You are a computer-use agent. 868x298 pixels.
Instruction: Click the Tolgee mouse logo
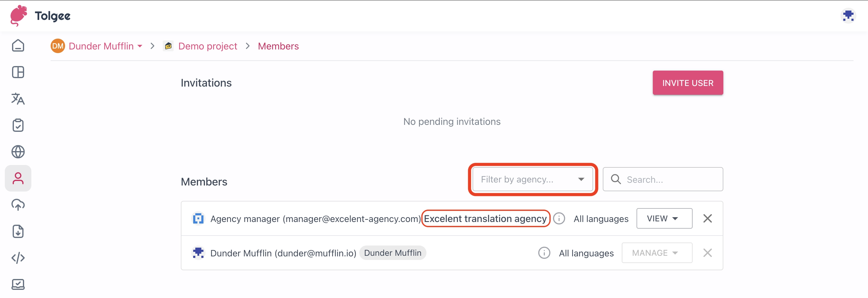click(18, 15)
